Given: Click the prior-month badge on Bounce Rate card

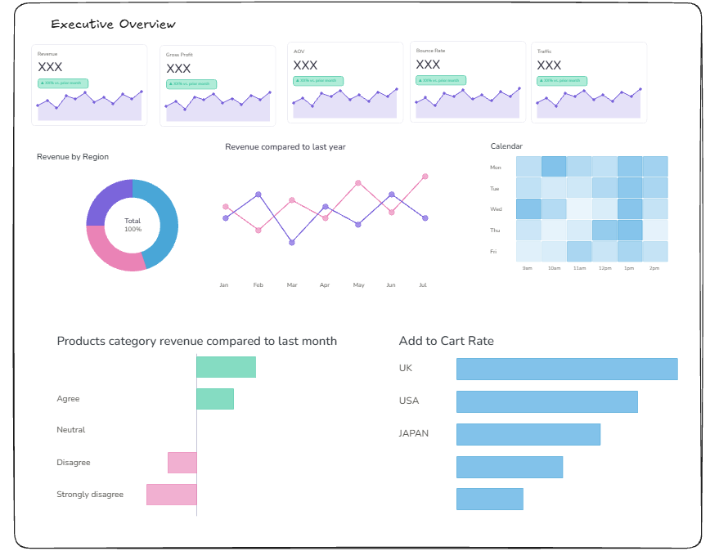Looking at the screenshot, I should click(441, 80).
